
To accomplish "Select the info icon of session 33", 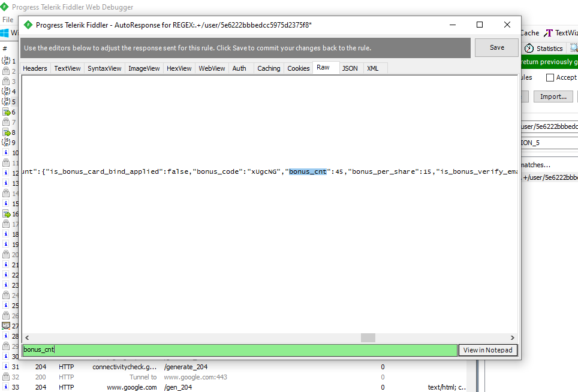I will (x=6, y=387).
